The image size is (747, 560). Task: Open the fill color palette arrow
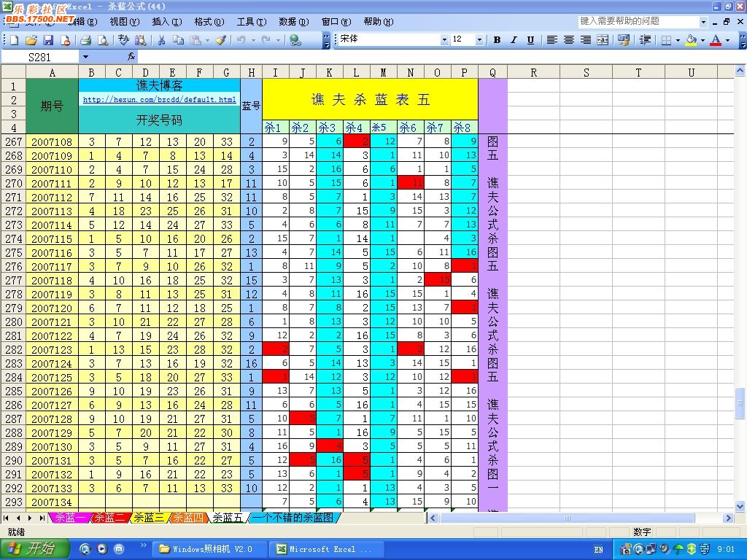click(x=703, y=40)
